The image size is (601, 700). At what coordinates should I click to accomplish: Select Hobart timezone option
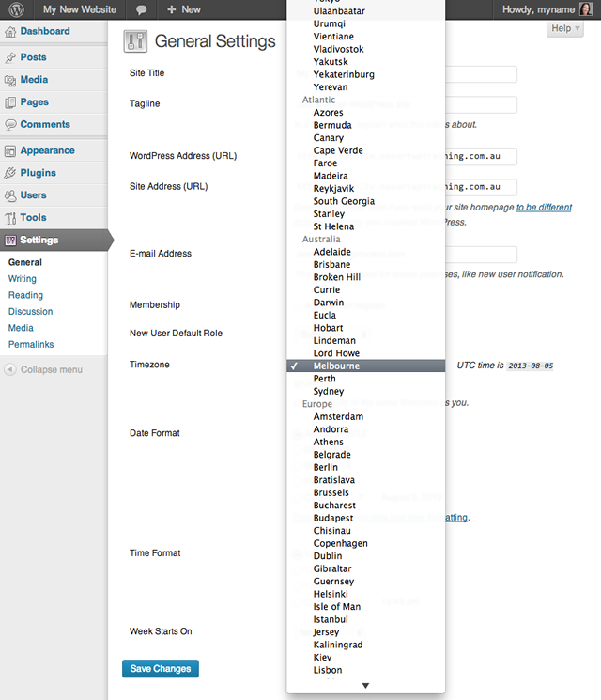(x=366, y=328)
